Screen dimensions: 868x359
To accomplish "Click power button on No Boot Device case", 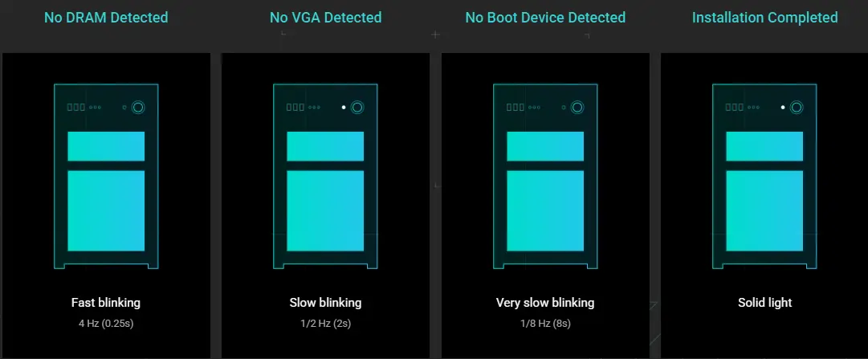I will (x=577, y=107).
